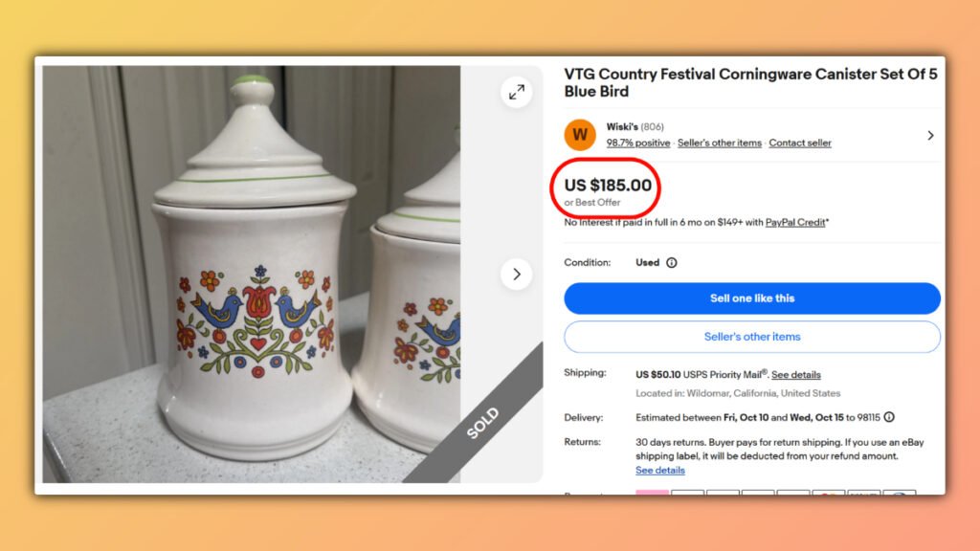
Task: Open returns See details link
Action: pyautogui.click(x=659, y=470)
